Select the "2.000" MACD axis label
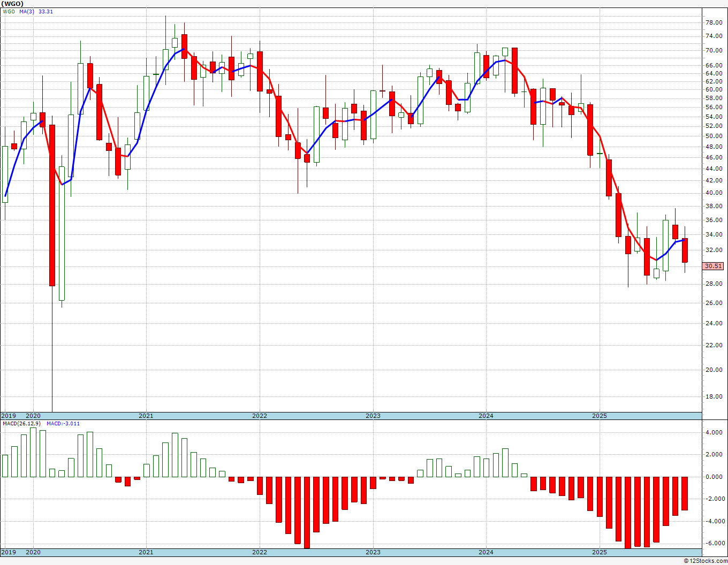Image resolution: width=728 pixels, height=565 pixels. point(714,455)
